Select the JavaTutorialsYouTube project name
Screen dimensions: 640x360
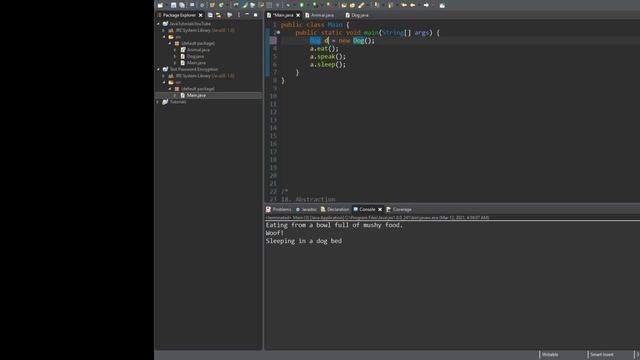(x=190, y=24)
